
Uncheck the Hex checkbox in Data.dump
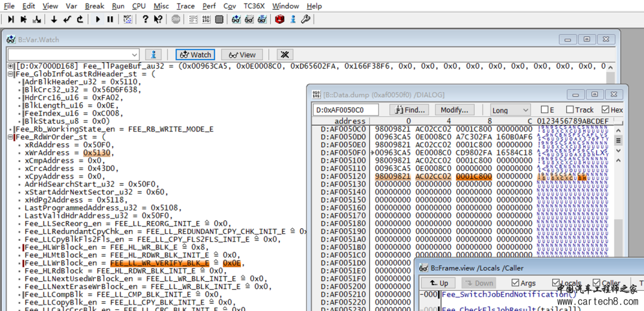coord(605,110)
